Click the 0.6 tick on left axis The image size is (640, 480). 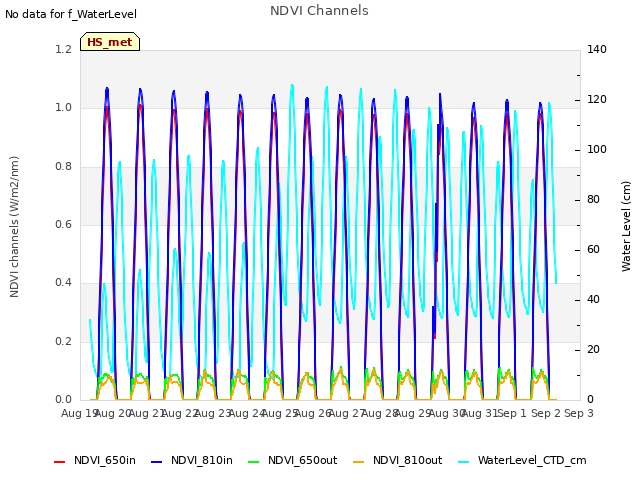click(63, 224)
